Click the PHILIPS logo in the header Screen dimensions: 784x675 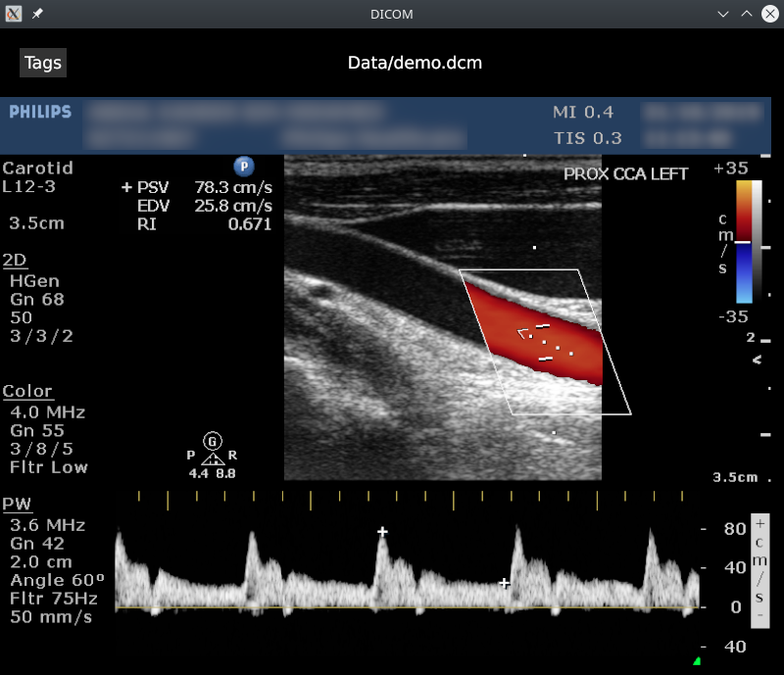coord(40,112)
